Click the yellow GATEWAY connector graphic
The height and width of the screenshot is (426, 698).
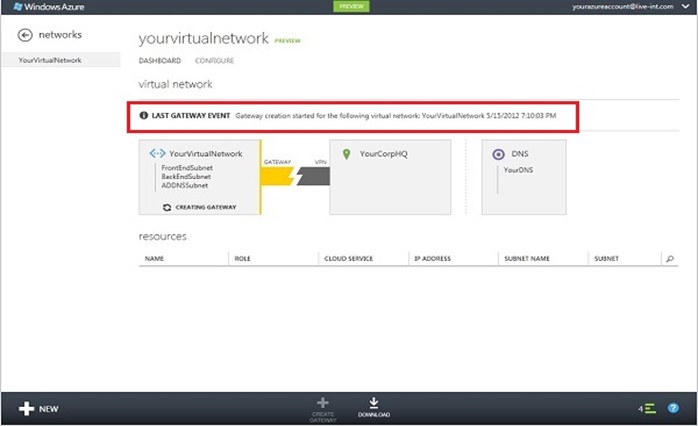coord(278,176)
